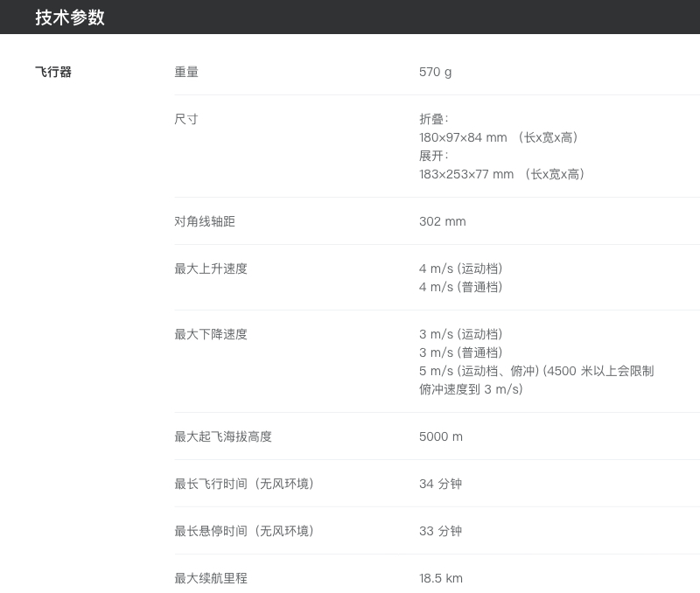Select the folded size 180×97×84 mm
Viewport: 700px width, 593px height.
463,137
